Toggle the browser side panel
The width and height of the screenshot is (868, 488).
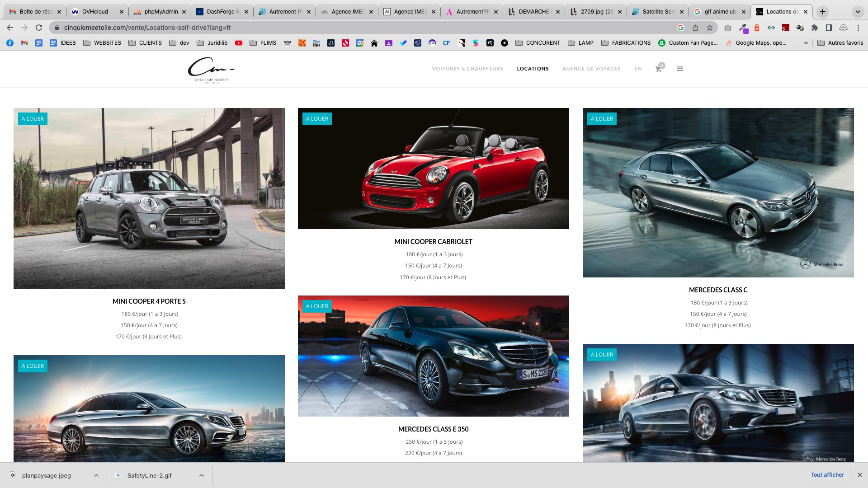click(829, 28)
